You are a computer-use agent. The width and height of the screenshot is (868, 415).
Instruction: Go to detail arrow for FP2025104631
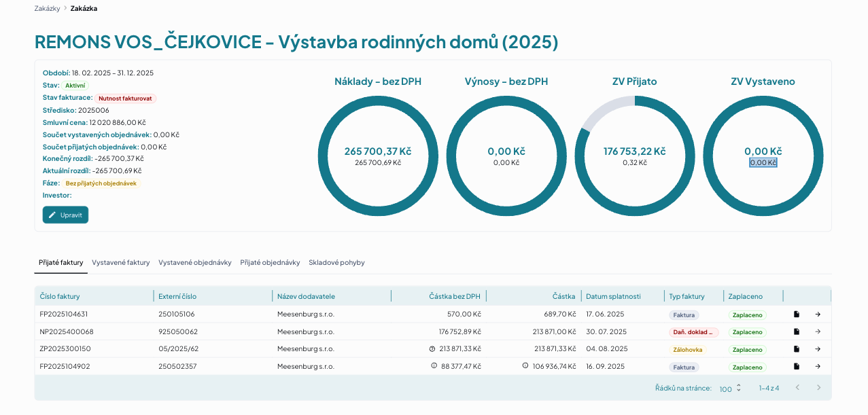point(818,314)
